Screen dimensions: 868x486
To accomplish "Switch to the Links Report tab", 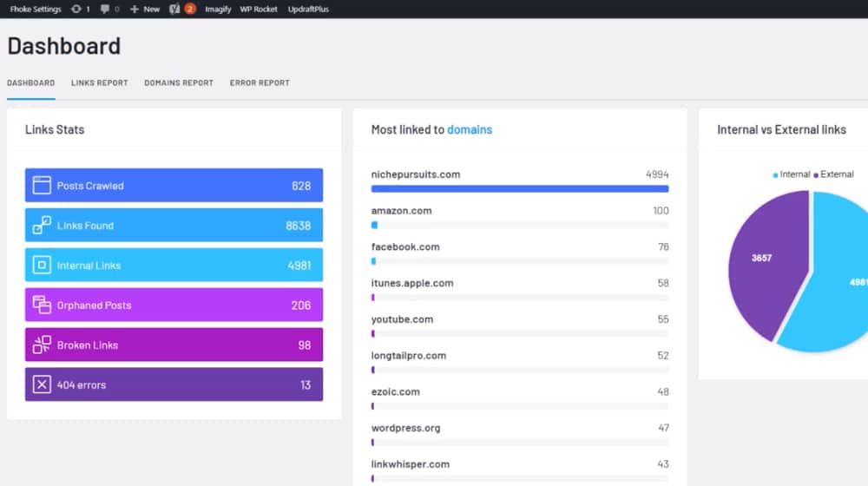I will [x=100, y=83].
